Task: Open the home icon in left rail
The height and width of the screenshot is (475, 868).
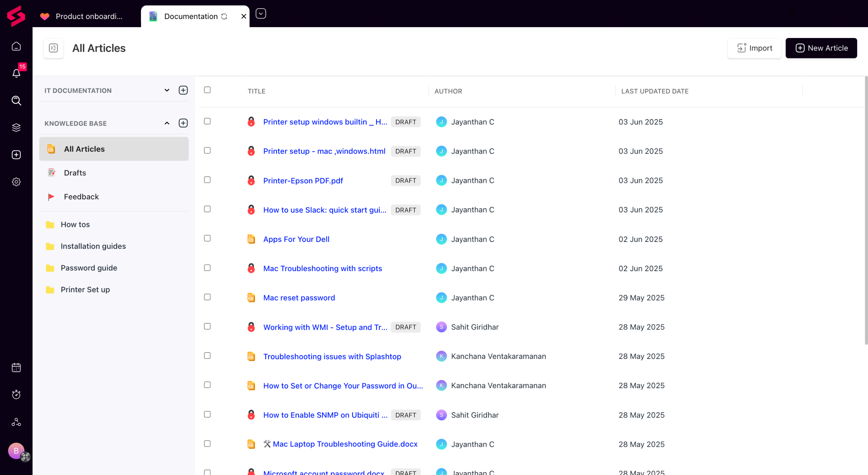Action: [16, 46]
